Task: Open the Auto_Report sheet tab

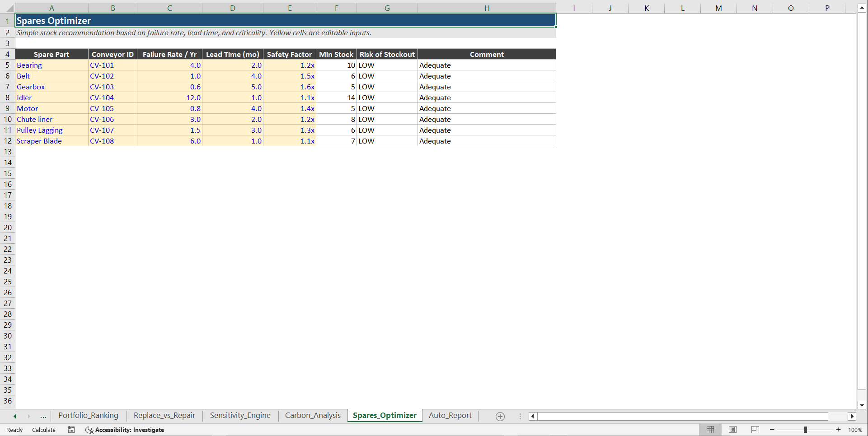Action: [450, 416]
